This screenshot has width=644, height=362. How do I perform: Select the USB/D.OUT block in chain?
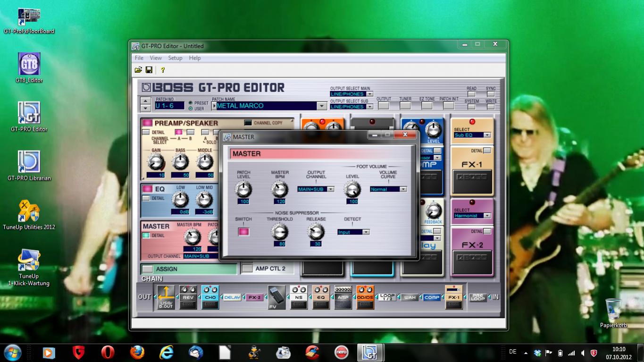[x=166, y=297]
